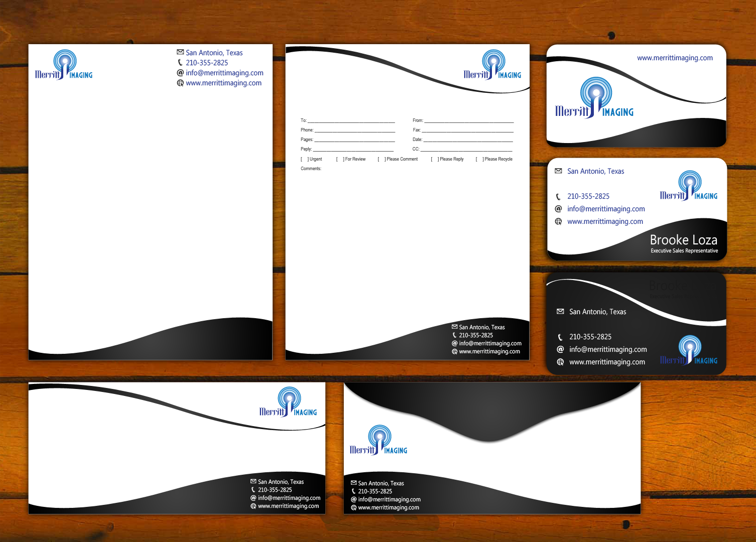Check the Please Recycle box

coord(479,159)
